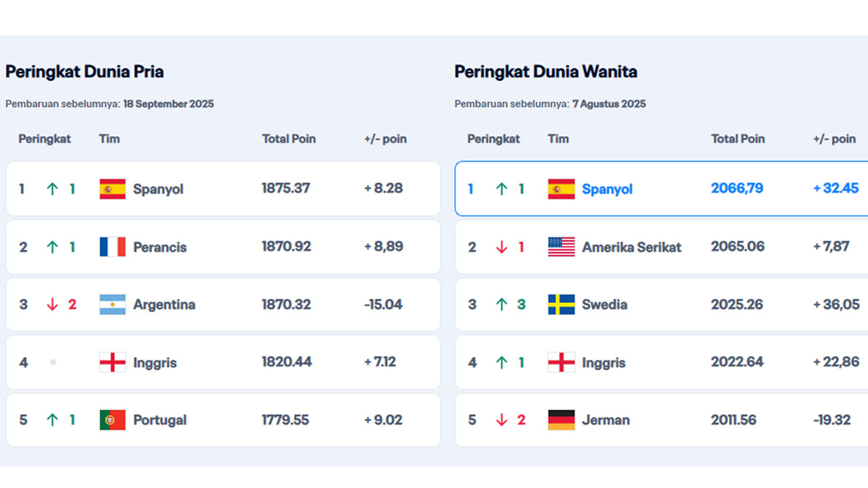Click the Inggris flag in the men's ranking
Image resolution: width=868 pixels, height=488 pixels.
(x=112, y=362)
